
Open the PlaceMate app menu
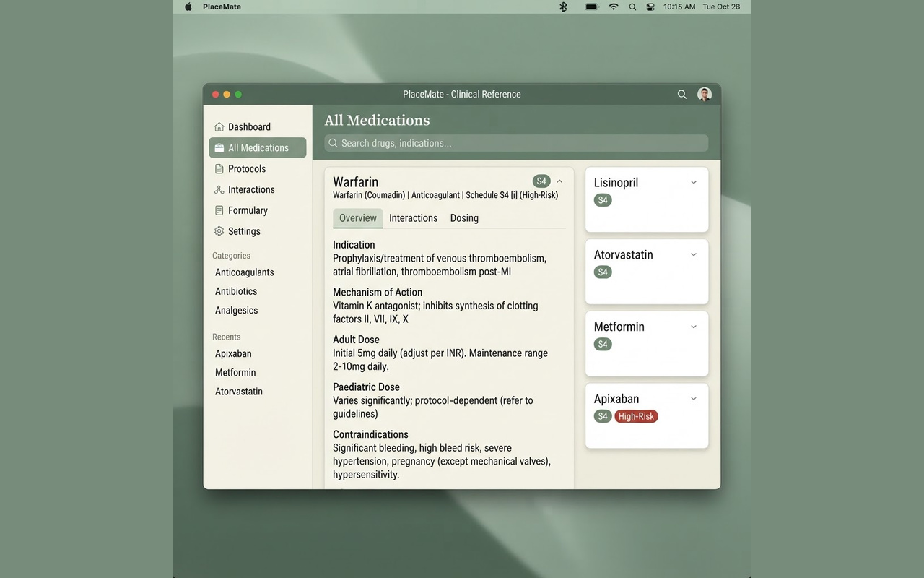(x=222, y=7)
